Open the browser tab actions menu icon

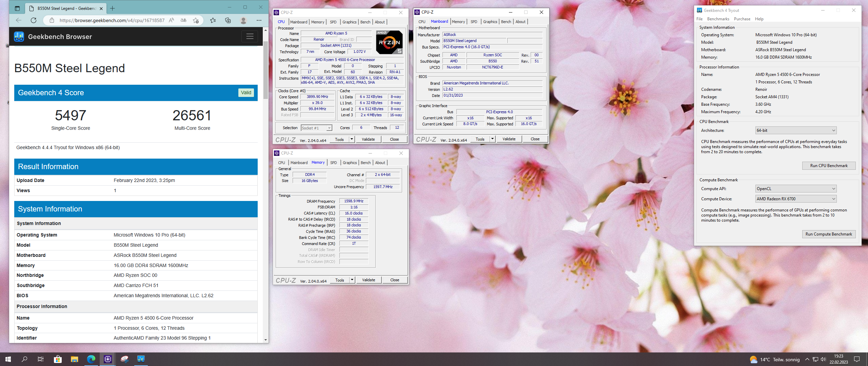17,8
